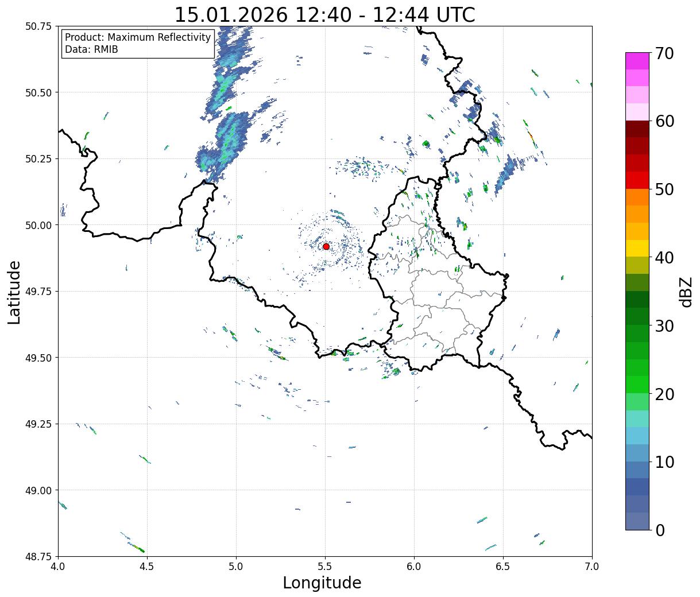
Task: Click the latitude tick label '50.00'
Action: pos(38,225)
